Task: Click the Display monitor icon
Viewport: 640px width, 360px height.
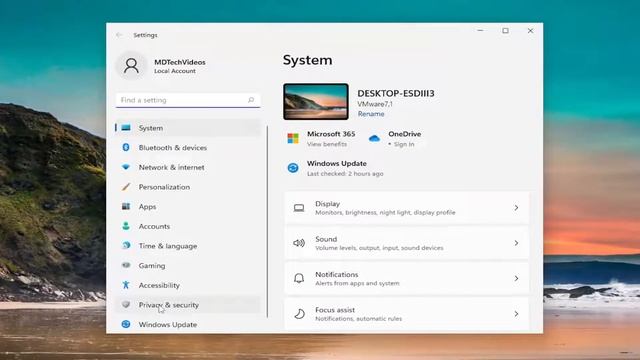Action: coord(299,208)
